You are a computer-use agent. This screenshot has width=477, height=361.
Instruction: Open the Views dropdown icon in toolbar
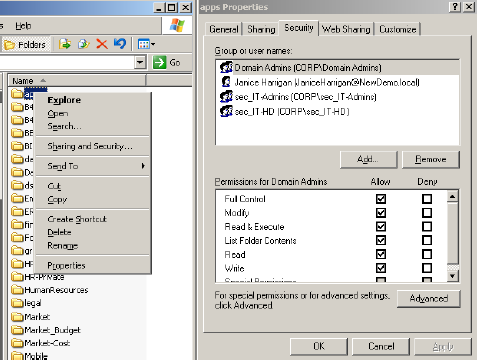146,44
